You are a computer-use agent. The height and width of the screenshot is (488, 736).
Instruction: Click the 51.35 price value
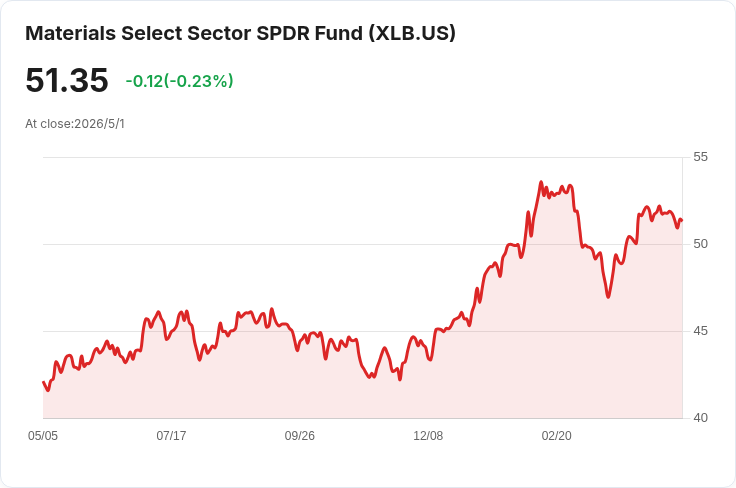coord(67,80)
